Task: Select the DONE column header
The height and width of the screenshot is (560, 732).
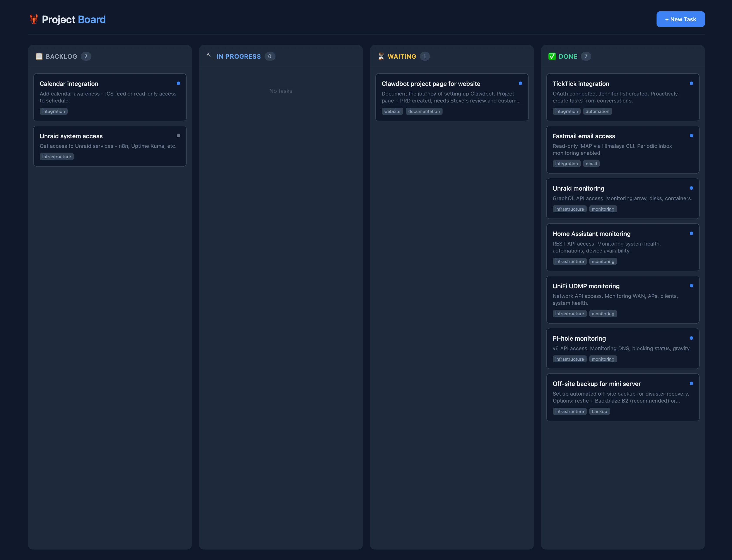Action: 568,56
